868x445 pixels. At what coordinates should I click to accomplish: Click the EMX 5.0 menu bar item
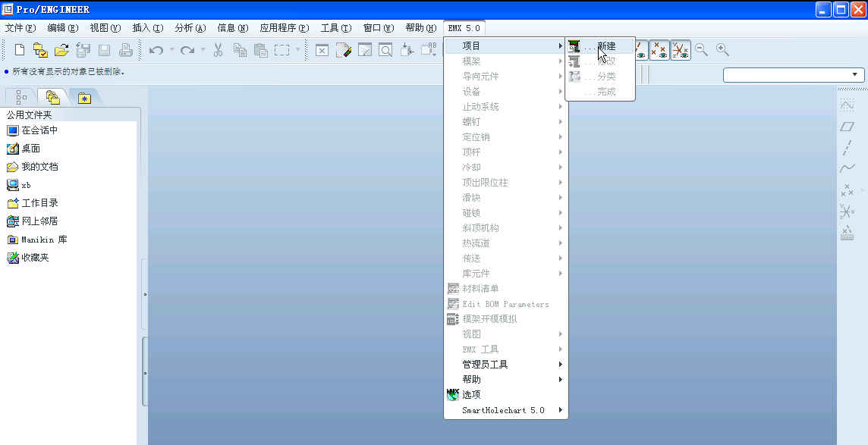tap(464, 27)
